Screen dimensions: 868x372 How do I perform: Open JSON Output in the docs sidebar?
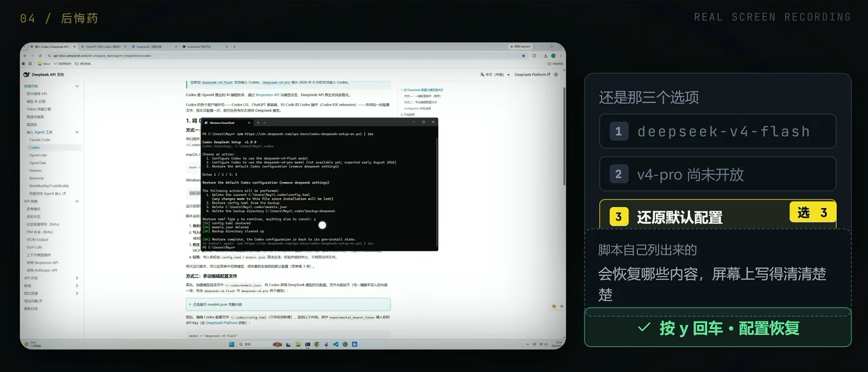37,239
